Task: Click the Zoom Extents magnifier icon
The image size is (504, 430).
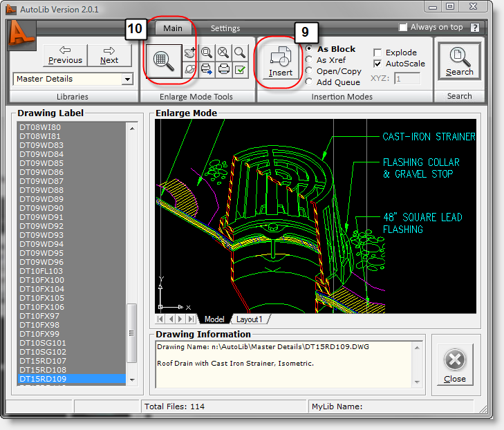Action: pyautogui.click(x=223, y=53)
